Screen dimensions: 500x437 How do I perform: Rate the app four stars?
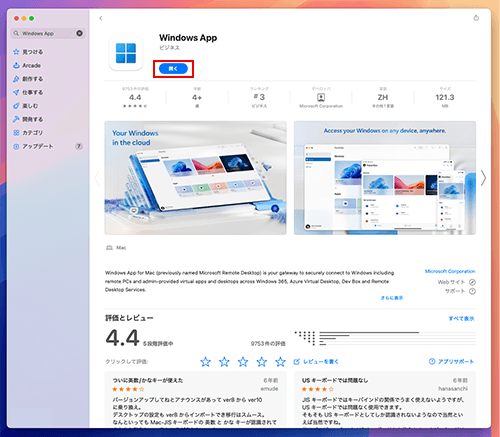click(261, 362)
